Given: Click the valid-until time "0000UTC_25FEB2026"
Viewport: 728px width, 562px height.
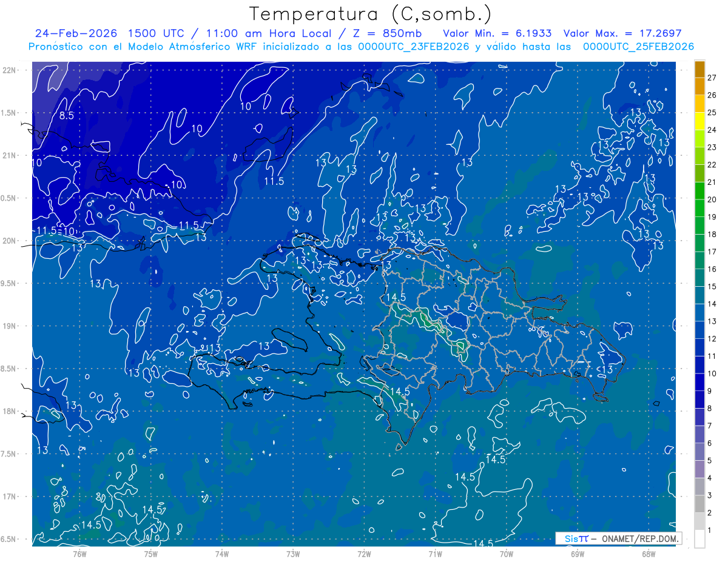Looking at the screenshot, I should point(638,47).
